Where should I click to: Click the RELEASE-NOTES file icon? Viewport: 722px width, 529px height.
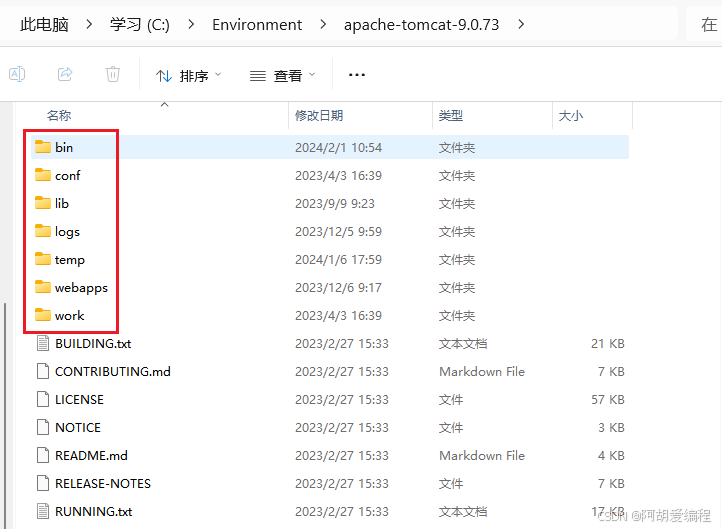click(43, 483)
